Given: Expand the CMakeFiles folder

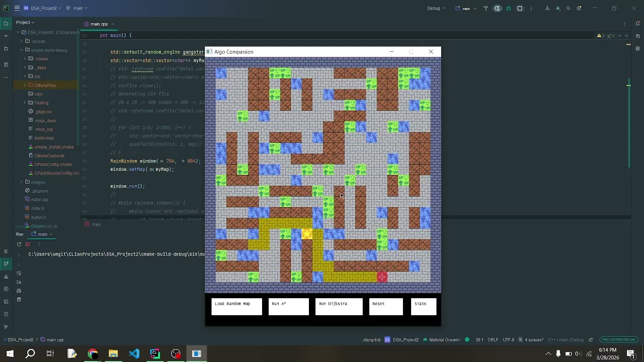Looking at the screenshot, I should 24,85.
